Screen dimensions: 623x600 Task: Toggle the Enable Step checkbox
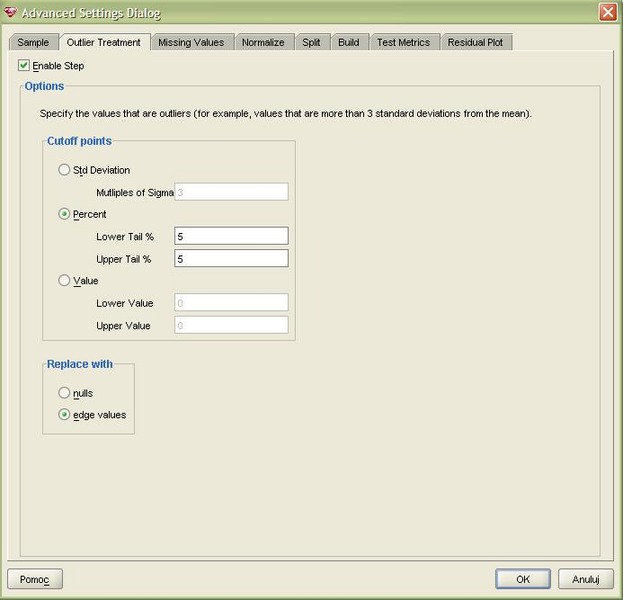24,66
